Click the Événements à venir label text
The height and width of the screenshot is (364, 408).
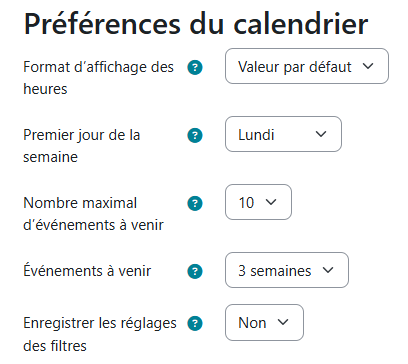click(87, 270)
